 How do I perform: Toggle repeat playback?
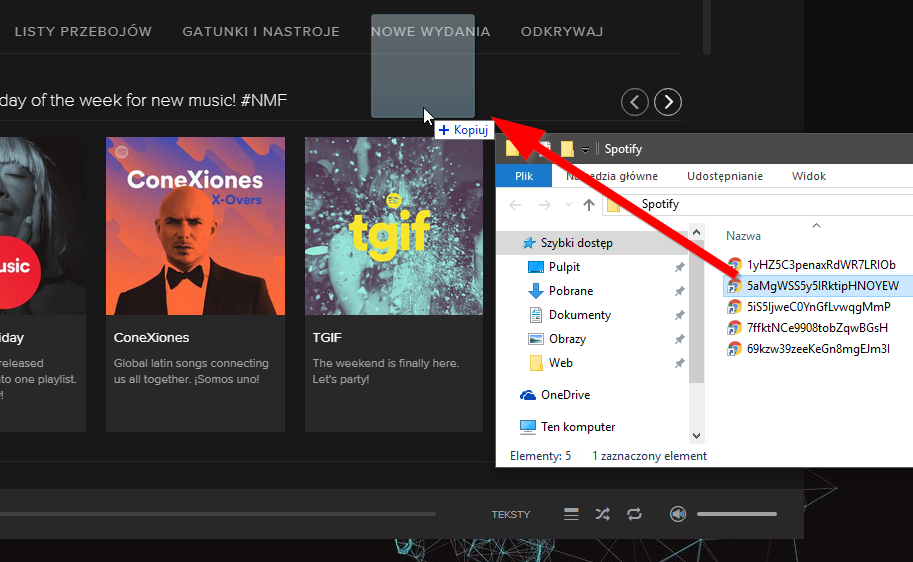coord(634,514)
